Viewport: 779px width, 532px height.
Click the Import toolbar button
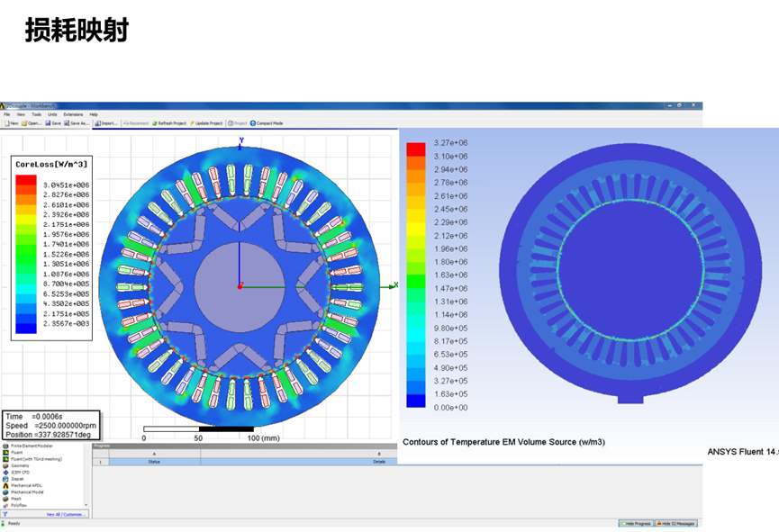click(x=106, y=123)
